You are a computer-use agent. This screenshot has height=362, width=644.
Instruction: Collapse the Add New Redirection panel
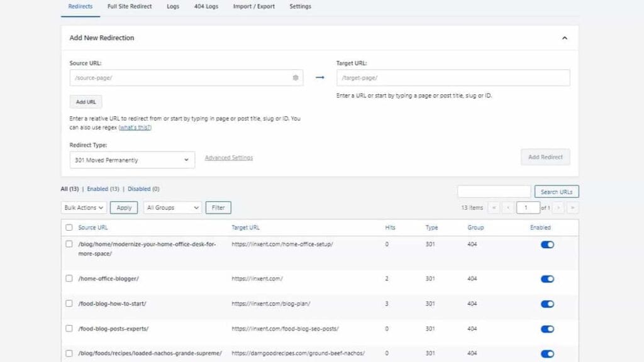pyautogui.click(x=564, y=38)
